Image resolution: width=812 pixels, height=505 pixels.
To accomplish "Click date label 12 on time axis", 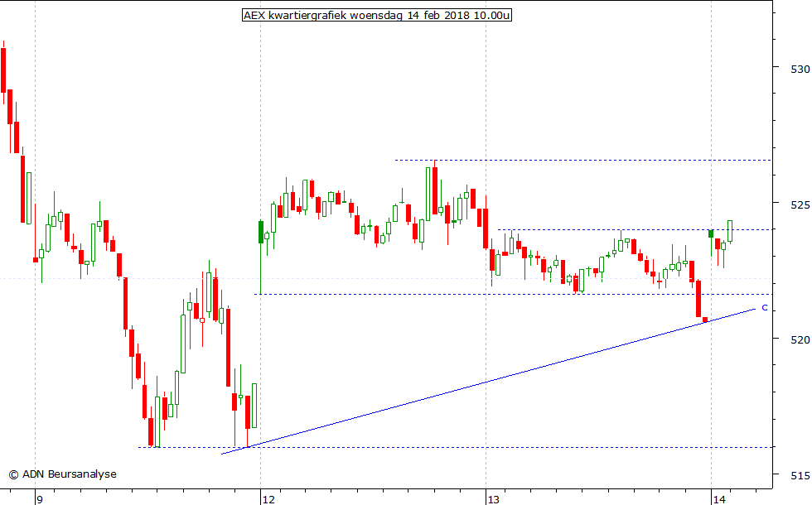I will [268, 499].
